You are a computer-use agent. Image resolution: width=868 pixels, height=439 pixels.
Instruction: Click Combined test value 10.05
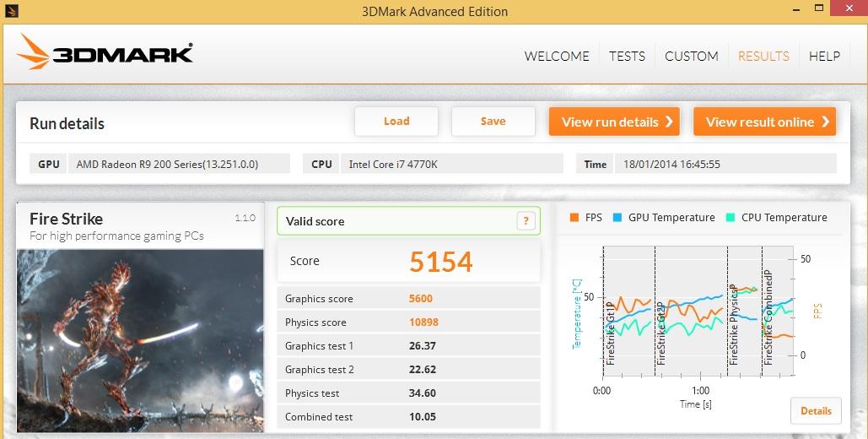423,417
